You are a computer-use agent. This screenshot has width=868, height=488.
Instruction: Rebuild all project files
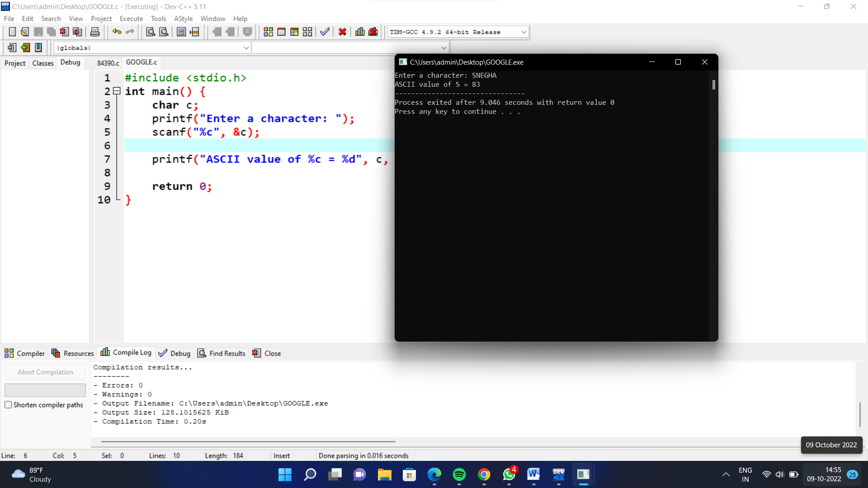tap(307, 32)
